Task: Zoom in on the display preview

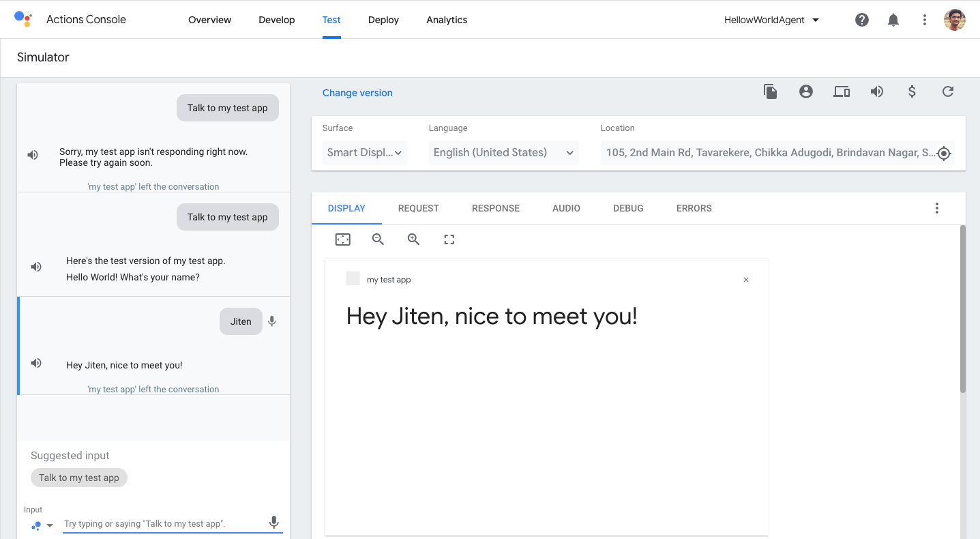Action: pyautogui.click(x=413, y=239)
